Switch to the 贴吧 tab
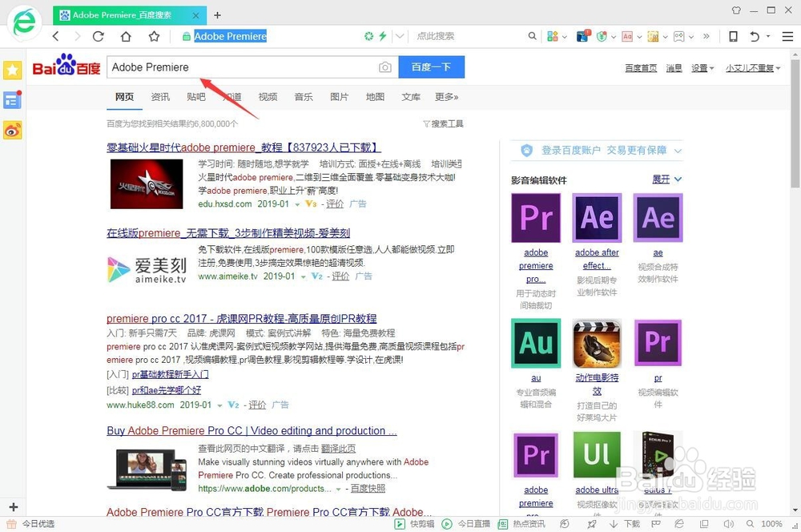 195,97
